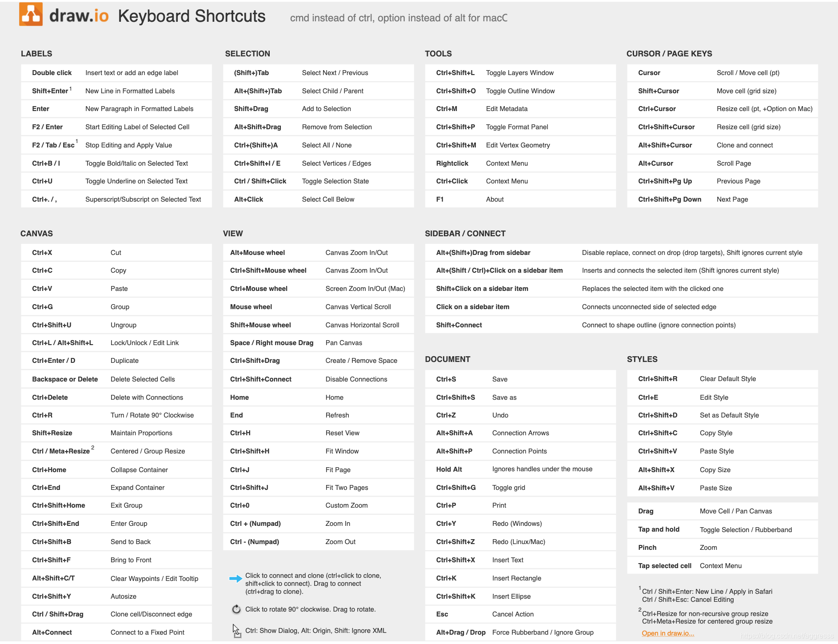Click the cursor drop dialog icon
This screenshot has width=838, height=644.
(237, 631)
